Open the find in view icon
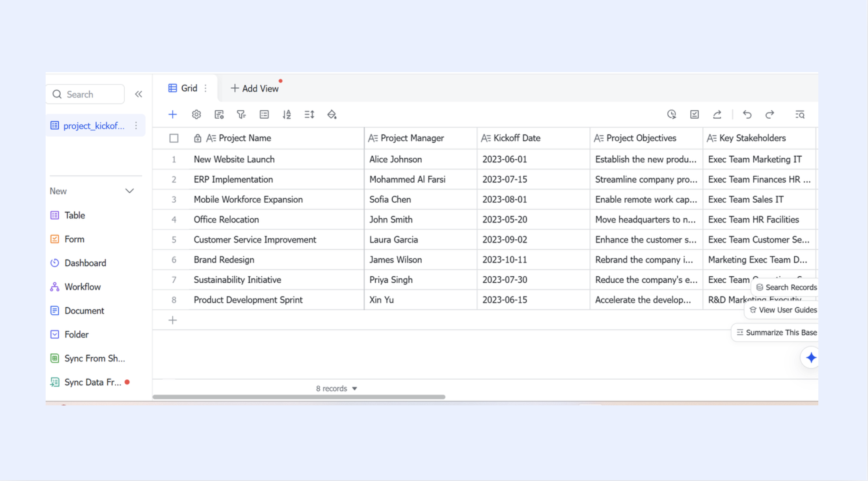This screenshot has height=481, width=868. click(x=800, y=114)
